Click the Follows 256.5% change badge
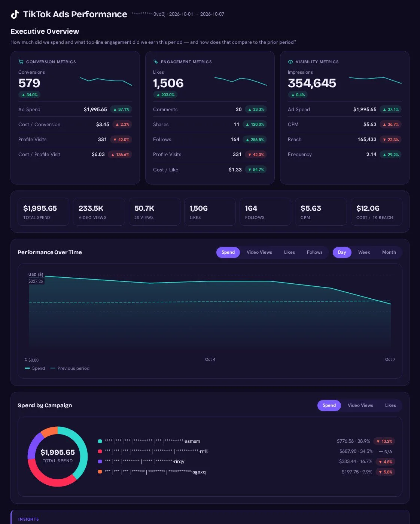 (255, 140)
